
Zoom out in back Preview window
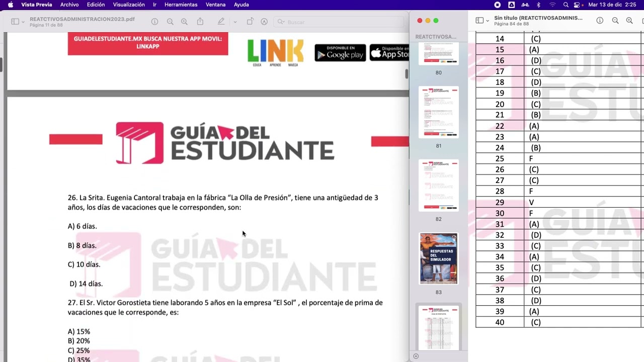(170, 22)
